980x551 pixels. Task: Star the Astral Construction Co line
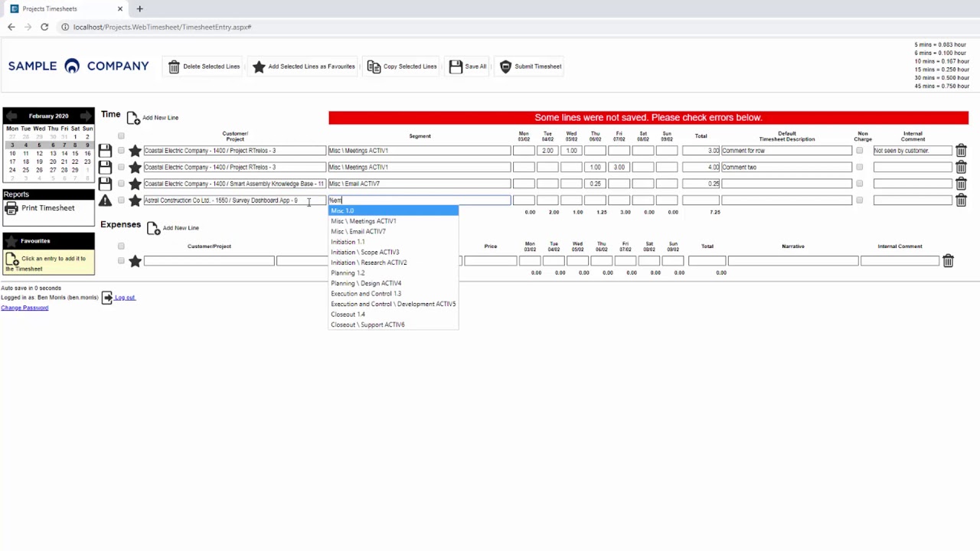[136, 201]
